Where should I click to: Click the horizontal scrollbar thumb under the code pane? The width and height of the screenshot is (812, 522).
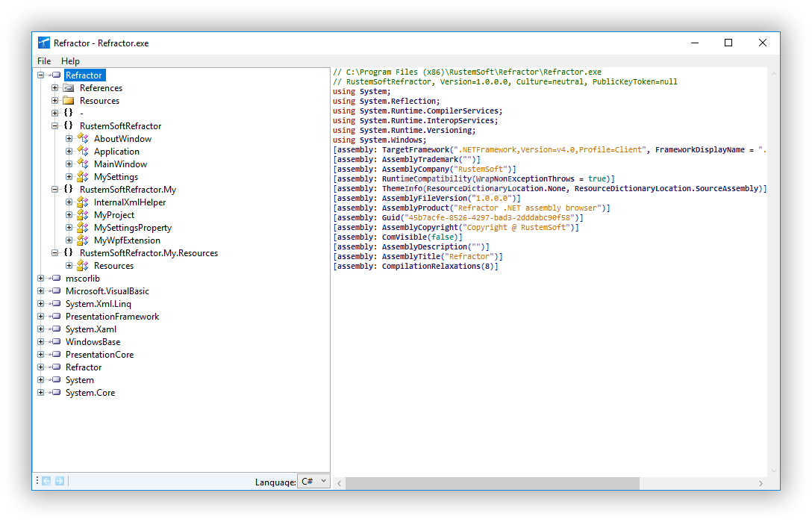tap(493, 483)
